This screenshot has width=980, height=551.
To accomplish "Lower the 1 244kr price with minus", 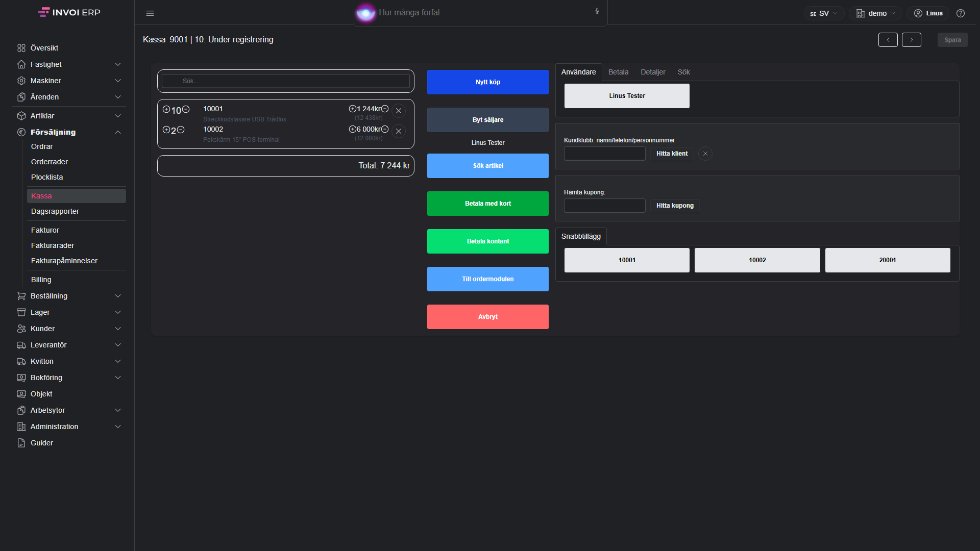I will (385, 109).
